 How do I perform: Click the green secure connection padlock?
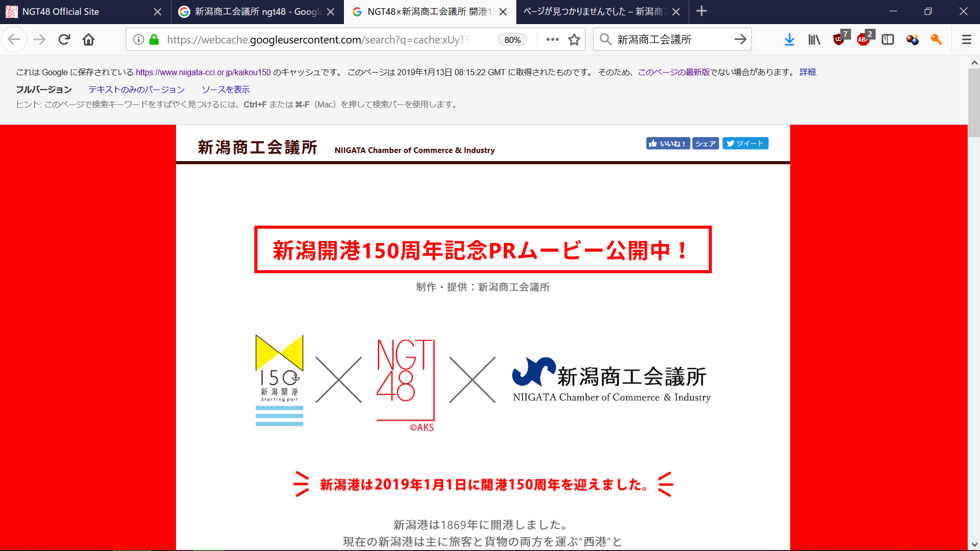[154, 39]
